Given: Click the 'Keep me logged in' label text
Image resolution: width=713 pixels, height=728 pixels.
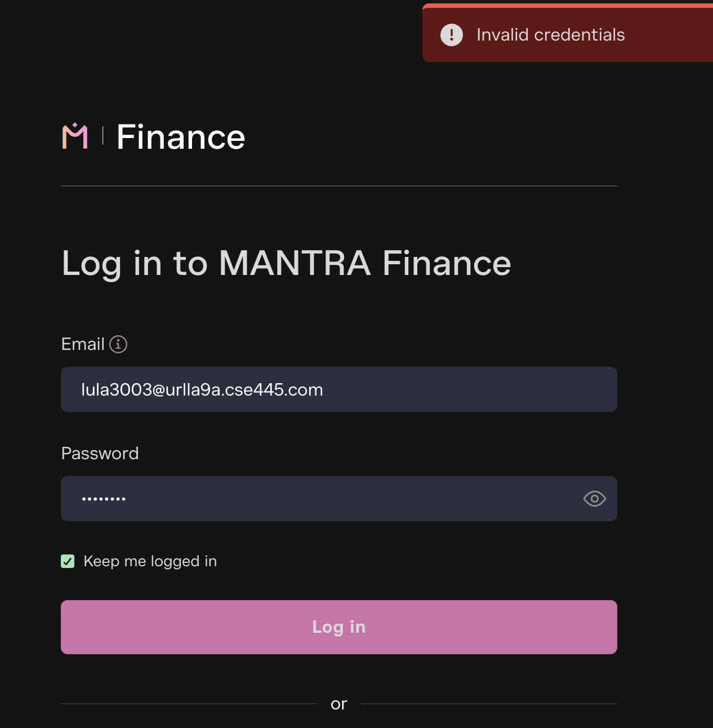Looking at the screenshot, I should pyautogui.click(x=150, y=561).
